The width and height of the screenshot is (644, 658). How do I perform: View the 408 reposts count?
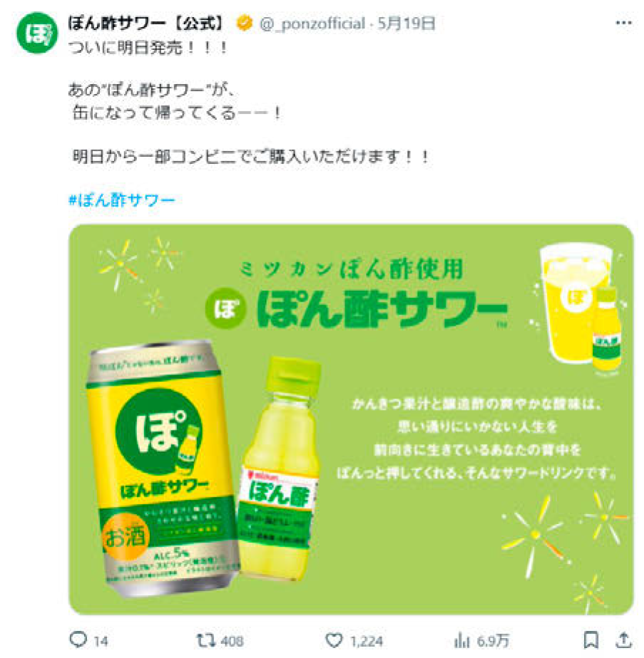[x=232, y=641]
